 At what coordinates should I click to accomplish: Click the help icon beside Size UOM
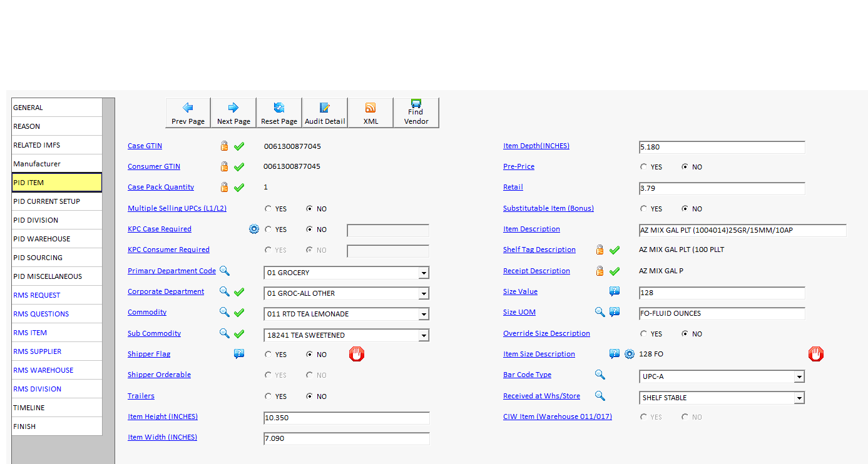pyautogui.click(x=615, y=312)
